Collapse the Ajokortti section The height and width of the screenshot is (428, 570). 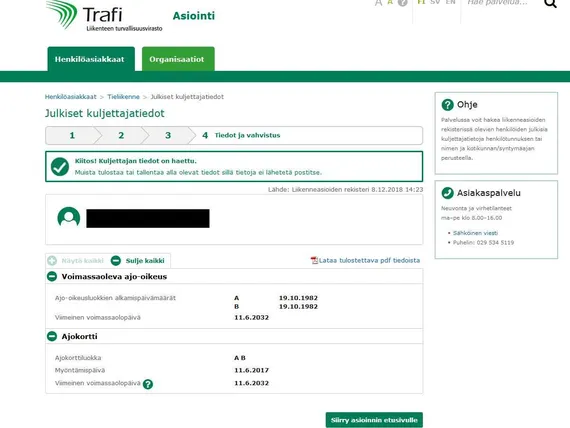(x=52, y=336)
